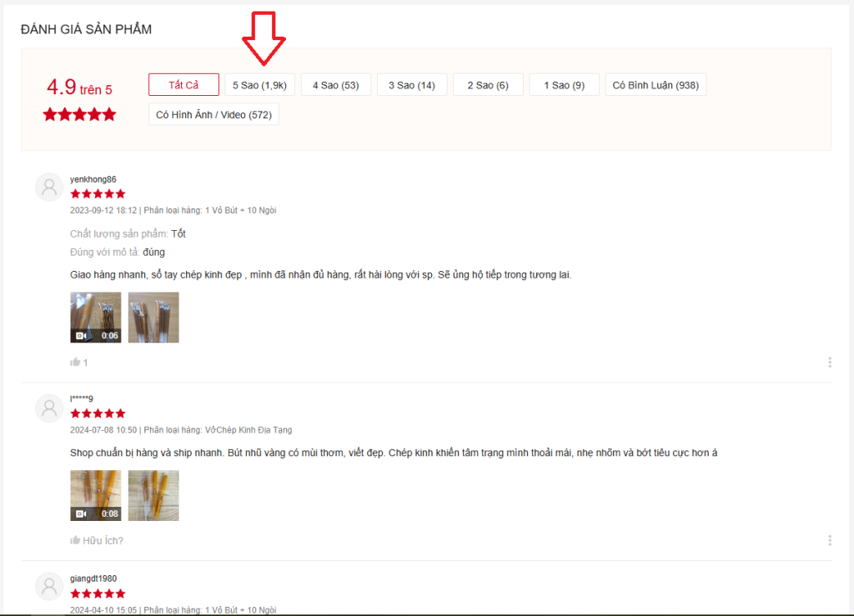The image size is (854, 616).
Task: Open the second photo in l*****9's review
Action: pyautogui.click(x=153, y=496)
